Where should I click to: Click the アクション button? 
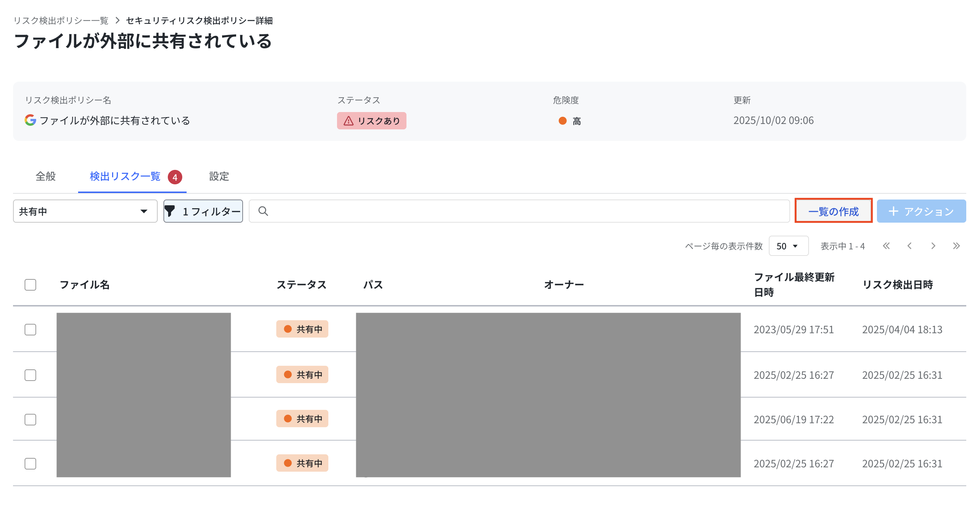click(x=921, y=211)
